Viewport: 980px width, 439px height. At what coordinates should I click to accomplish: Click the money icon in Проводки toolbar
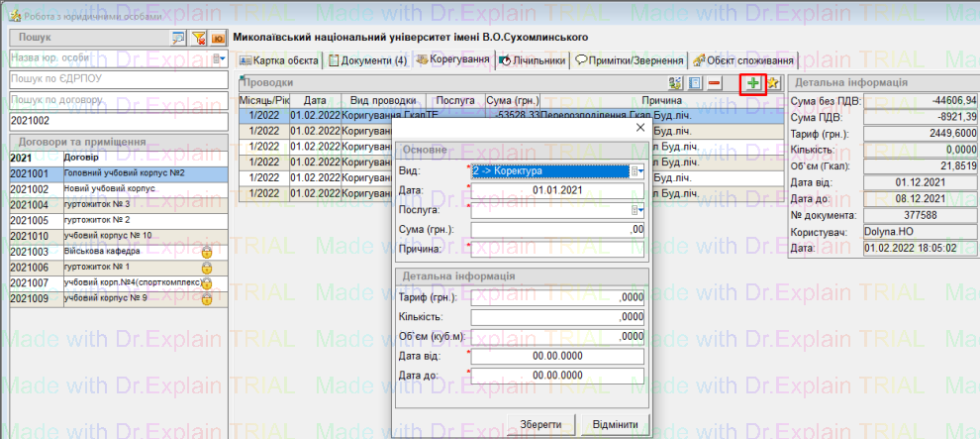[676, 84]
